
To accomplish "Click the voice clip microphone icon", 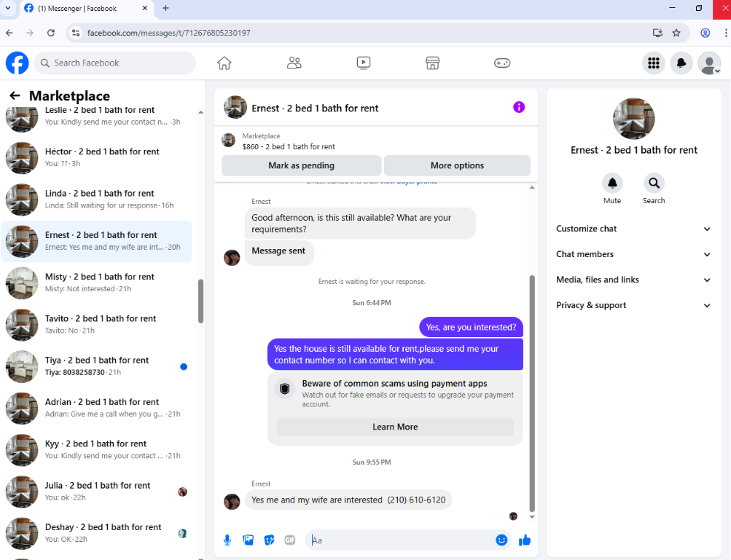I will click(x=227, y=540).
